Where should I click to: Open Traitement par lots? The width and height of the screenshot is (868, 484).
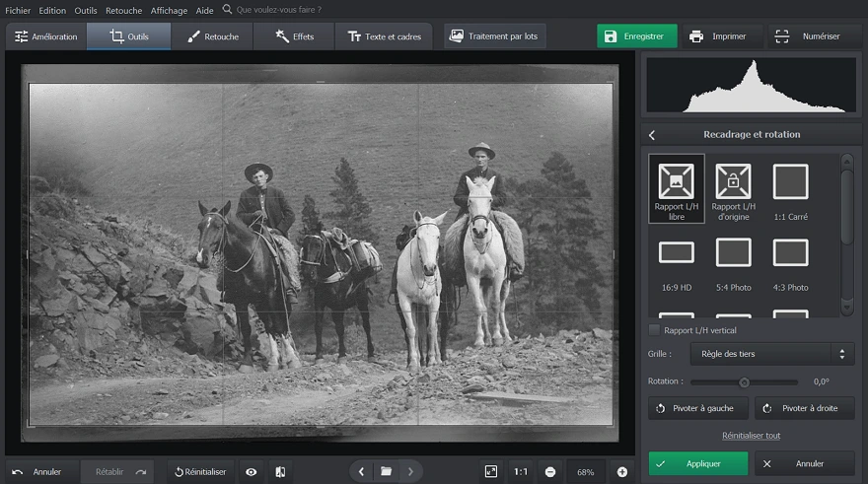(x=494, y=35)
